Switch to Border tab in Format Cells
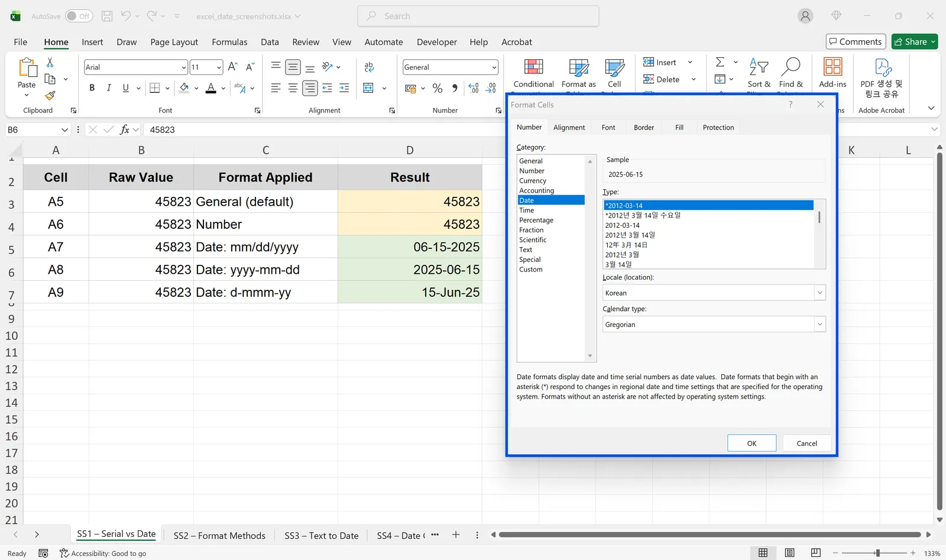Viewport: 946px width, 560px height. tap(644, 127)
